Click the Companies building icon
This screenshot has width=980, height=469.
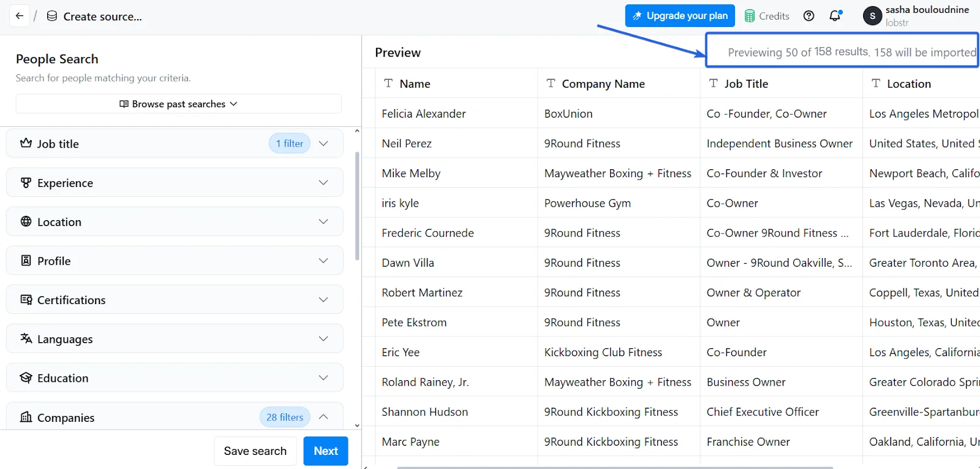26,417
